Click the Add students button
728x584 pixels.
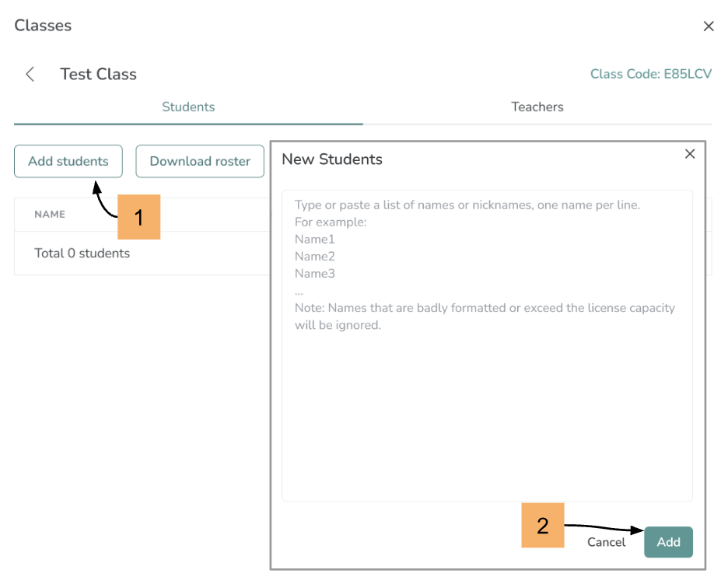68,162
